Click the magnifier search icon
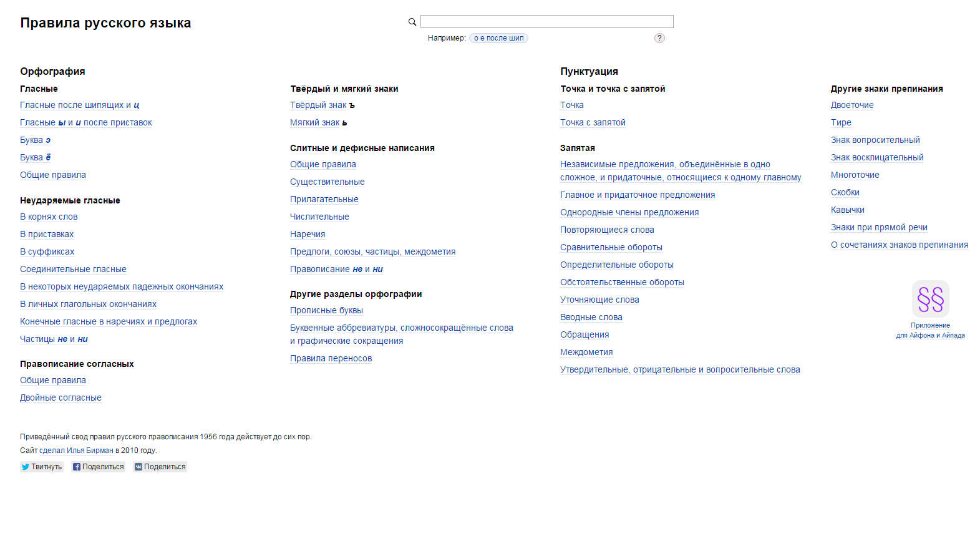This screenshot has height=556, width=980. [x=412, y=22]
